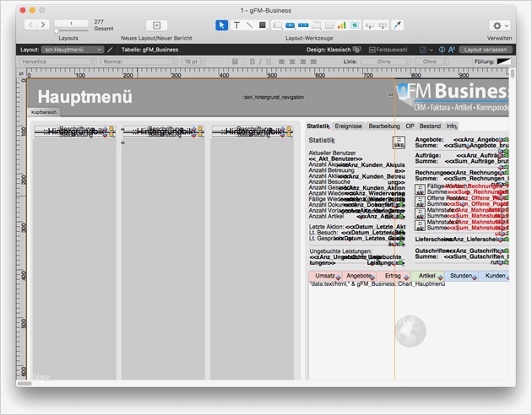Viewport: 532px width, 415px height.
Task: Click the Füllung fill color swatch
Action: (x=504, y=62)
